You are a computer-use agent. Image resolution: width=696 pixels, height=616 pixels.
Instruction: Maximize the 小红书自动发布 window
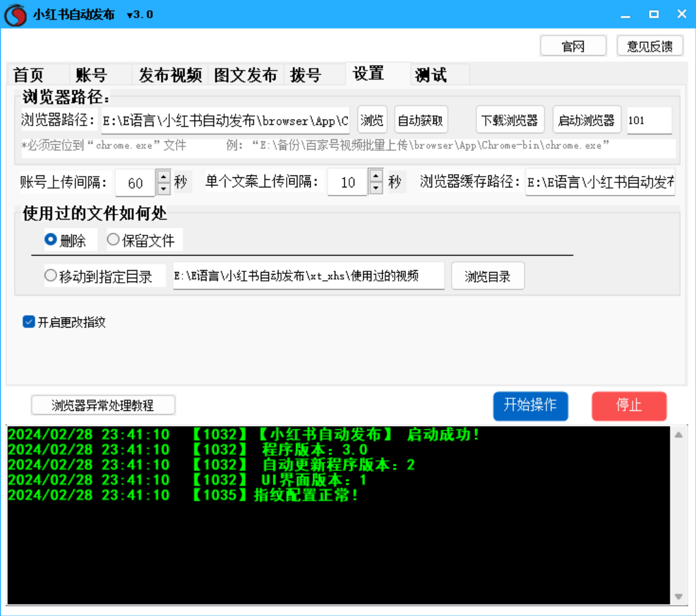point(654,15)
